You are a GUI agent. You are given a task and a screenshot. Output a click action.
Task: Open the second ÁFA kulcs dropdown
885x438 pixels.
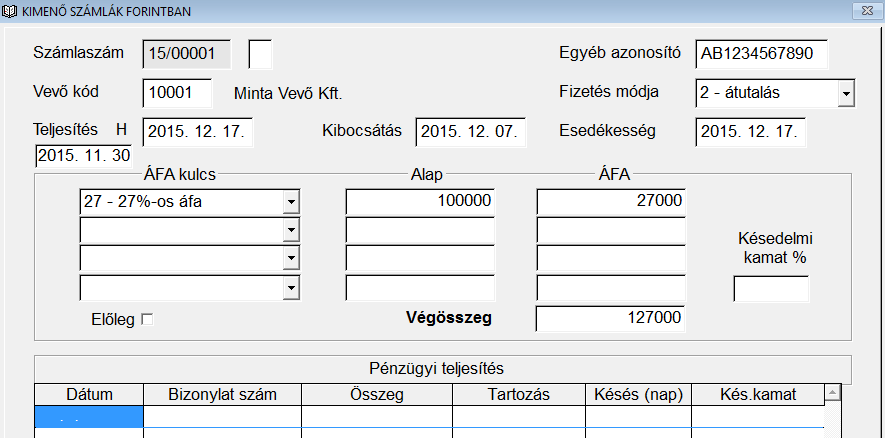coord(291,230)
